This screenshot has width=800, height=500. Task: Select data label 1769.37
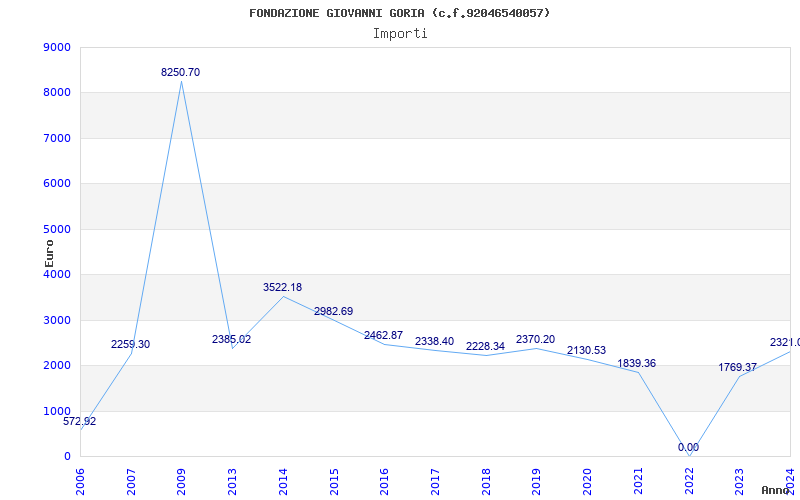738,367
